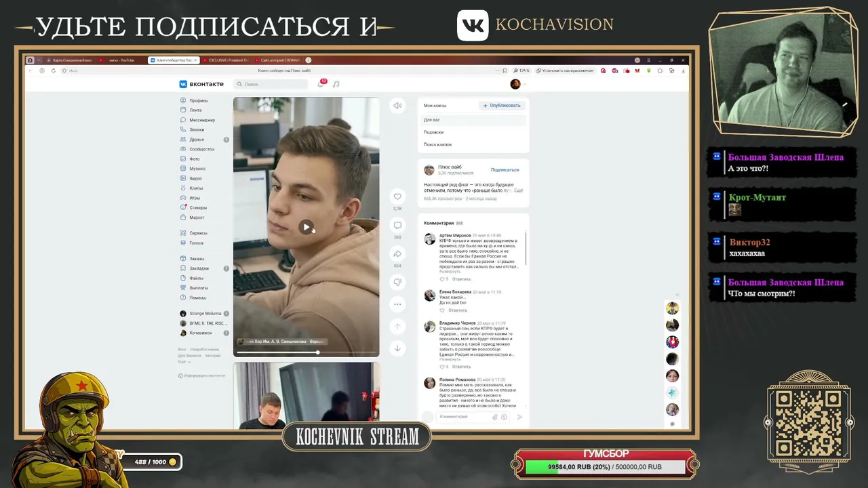Switch to the EXCLUSIVE browser tab

click(226, 60)
